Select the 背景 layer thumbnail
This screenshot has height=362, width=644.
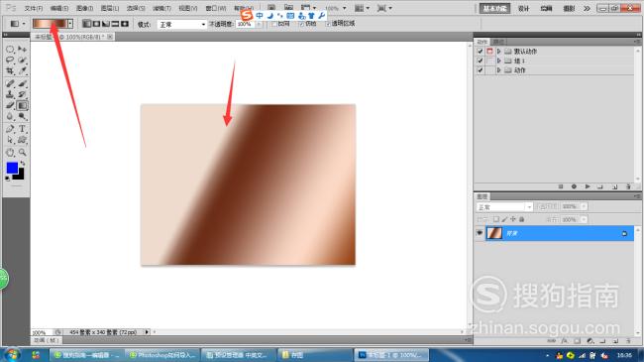[x=494, y=233]
